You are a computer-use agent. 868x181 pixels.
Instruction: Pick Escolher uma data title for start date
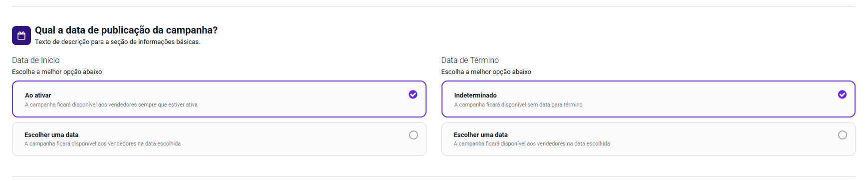point(51,135)
